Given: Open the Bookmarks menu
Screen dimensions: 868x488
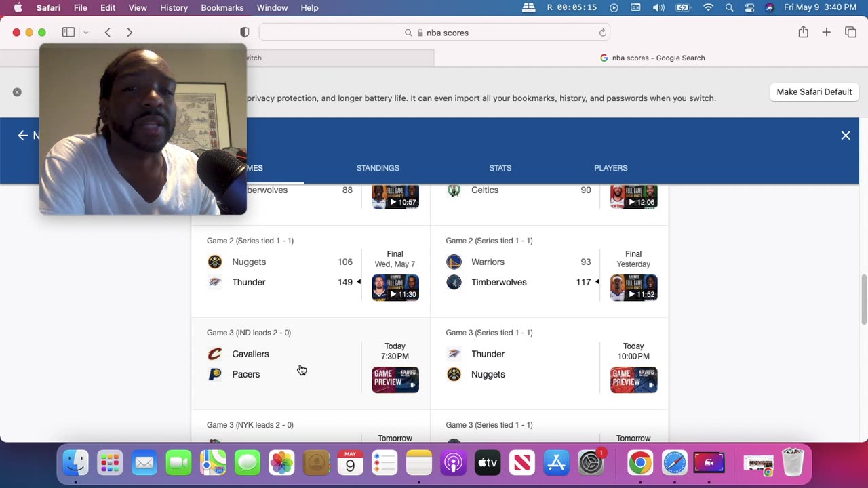Looking at the screenshot, I should (222, 7).
